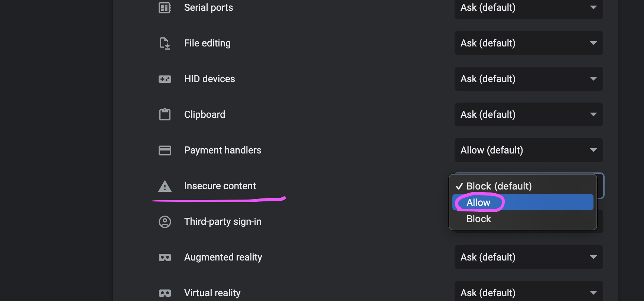Click the HID devices gamepad icon
This screenshot has width=644, height=301.
click(x=165, y=79)
